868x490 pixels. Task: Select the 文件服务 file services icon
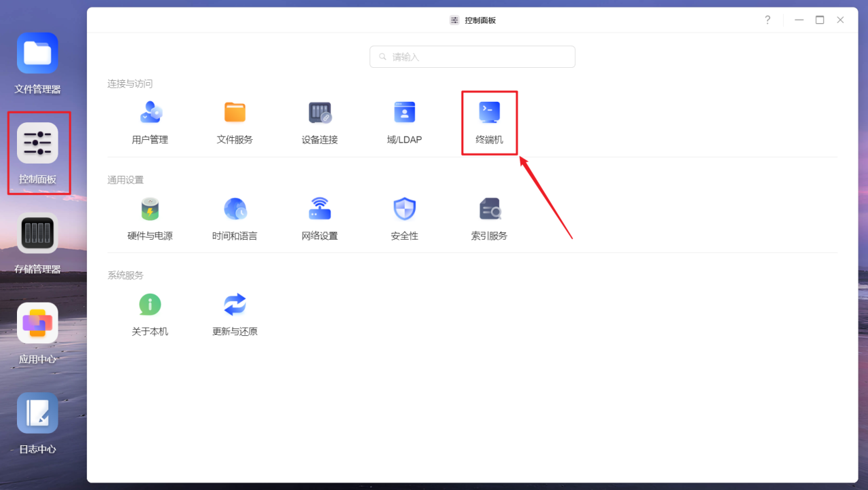(235, 112)
